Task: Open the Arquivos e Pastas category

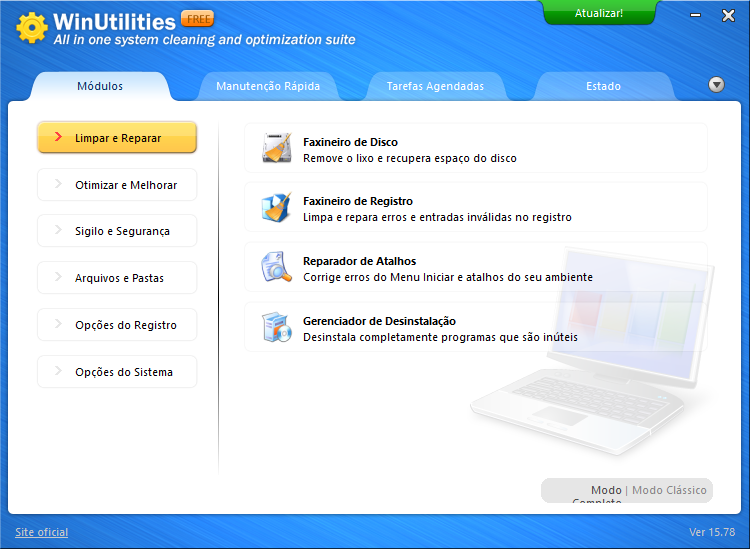Action: pos(117,278)
